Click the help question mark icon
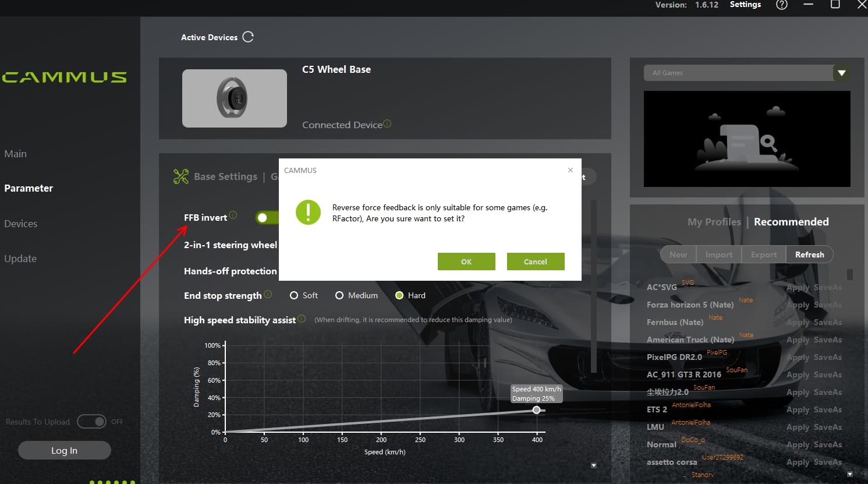The width and height of the screenshot is (868, 484). [x=782, y=5]
